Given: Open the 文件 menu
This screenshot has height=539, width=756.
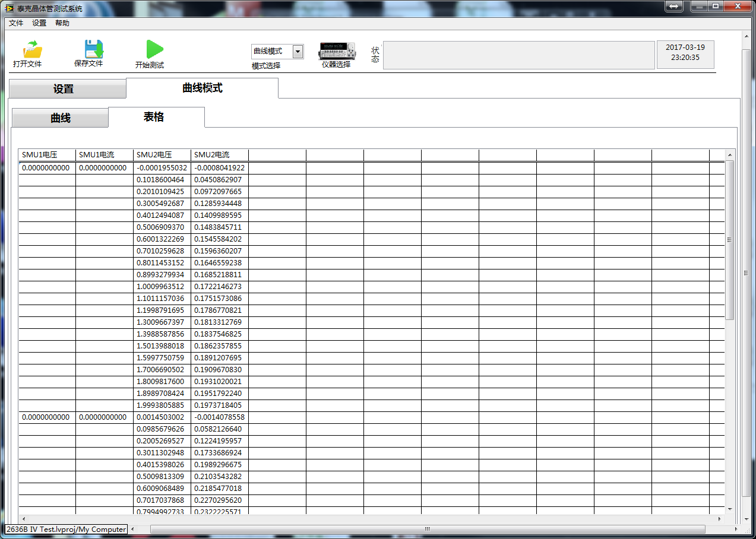Looking at the screenshot, I should click(x=16, y=23).
